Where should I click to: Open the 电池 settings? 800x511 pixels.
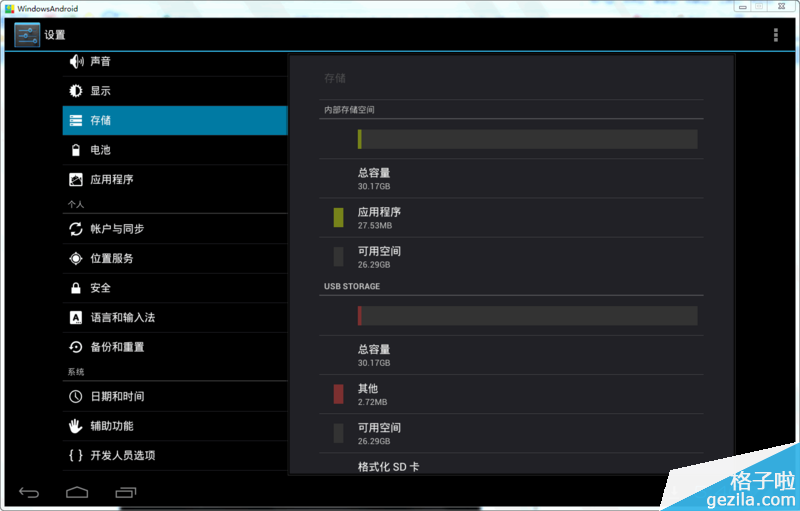click(175, 150)
